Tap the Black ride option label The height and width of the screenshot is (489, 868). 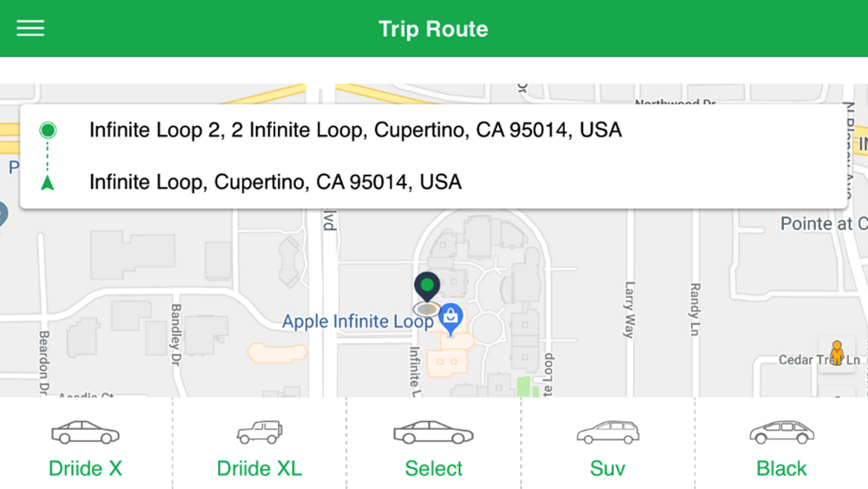point(782,468)
